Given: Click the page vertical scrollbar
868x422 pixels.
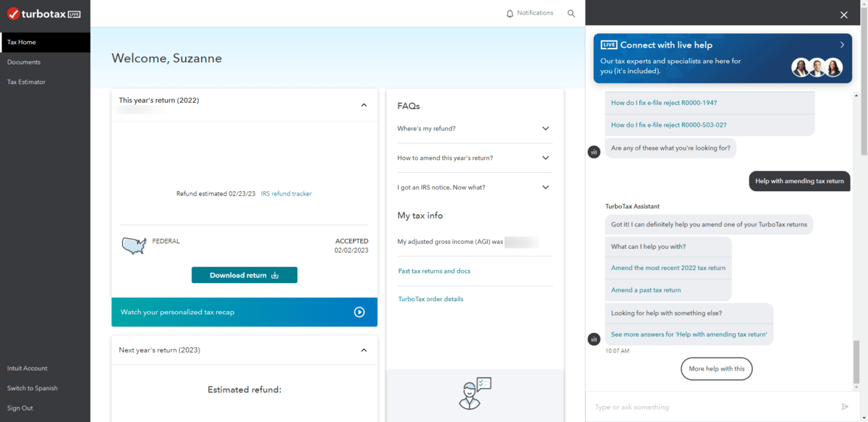Looking at the screenshot, I should (x=864, y=80).
